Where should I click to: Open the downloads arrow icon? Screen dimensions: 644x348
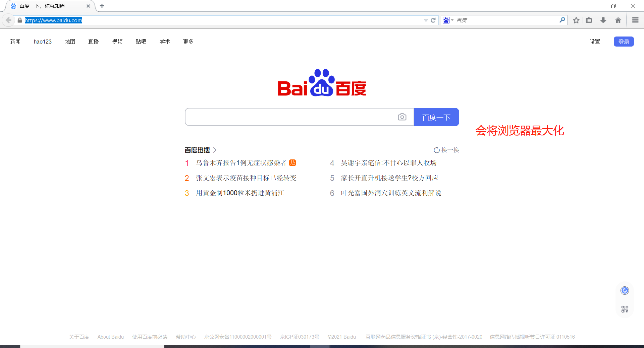tap(603, 20)
